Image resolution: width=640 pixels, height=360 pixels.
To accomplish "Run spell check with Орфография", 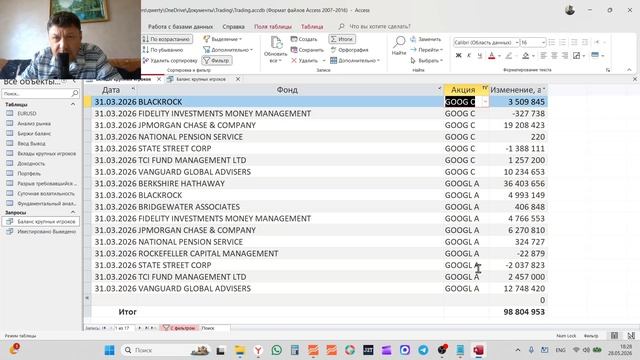I will (x=349, y=50).
